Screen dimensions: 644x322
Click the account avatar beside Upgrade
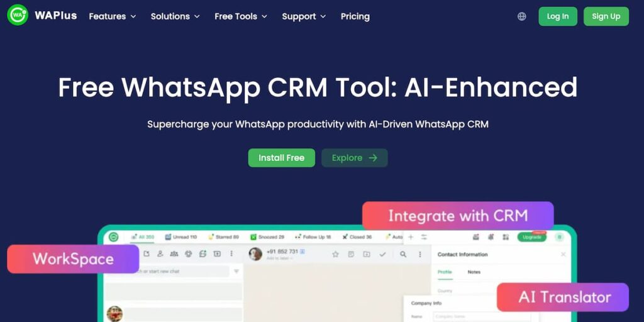(x=559, y=237)
